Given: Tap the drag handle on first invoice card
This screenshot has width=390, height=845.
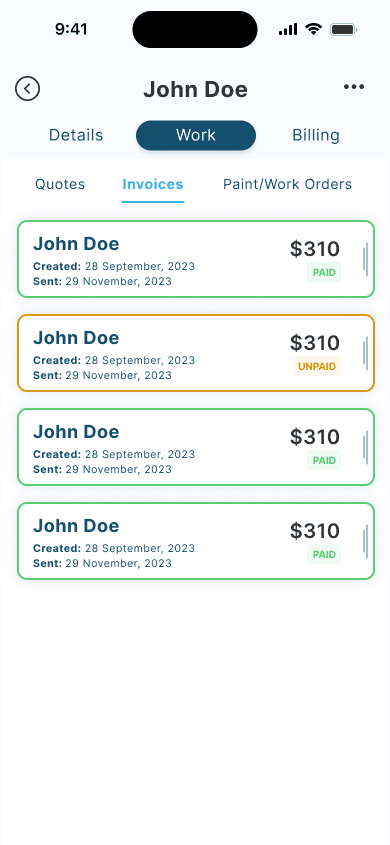Looking at the screenshot, I should coord(366,259).
